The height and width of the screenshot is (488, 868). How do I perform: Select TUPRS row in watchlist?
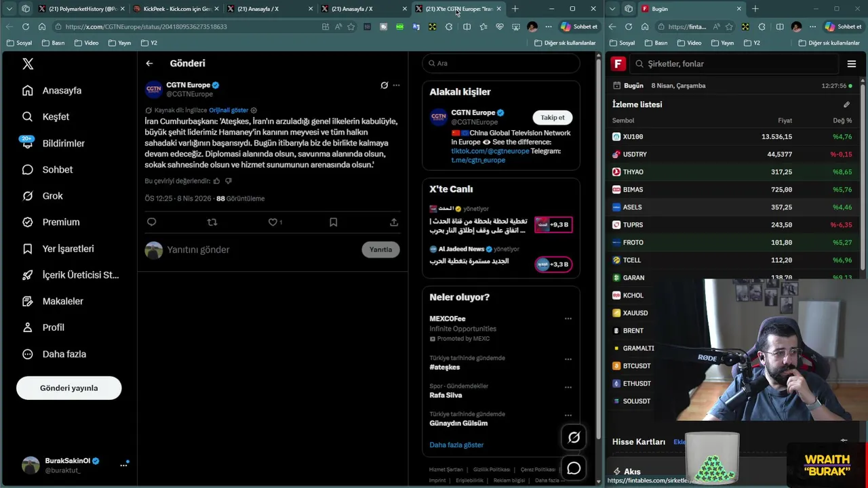tap(732, 224)
